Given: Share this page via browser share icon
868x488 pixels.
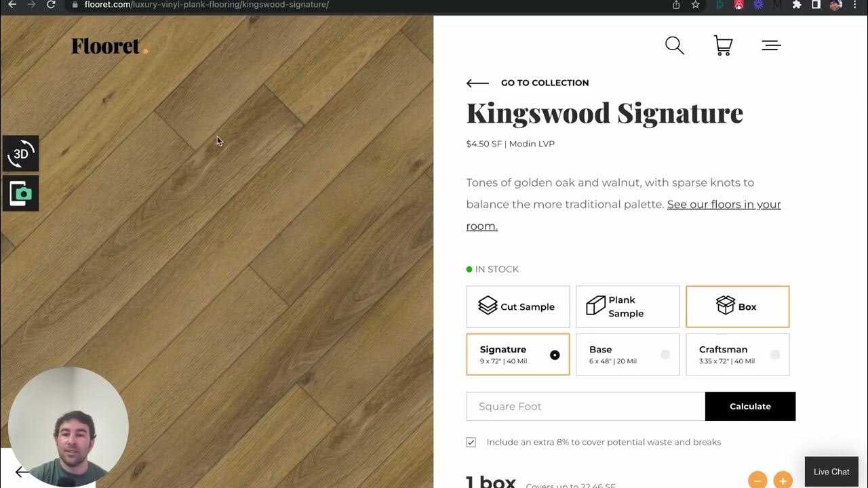Looking at the screenshot, I should point(676,5).
